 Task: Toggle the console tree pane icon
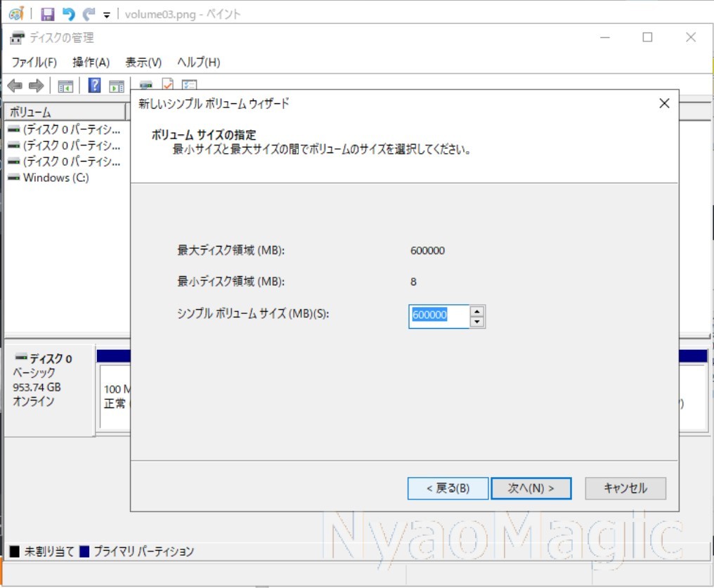(x=65, y=86)
